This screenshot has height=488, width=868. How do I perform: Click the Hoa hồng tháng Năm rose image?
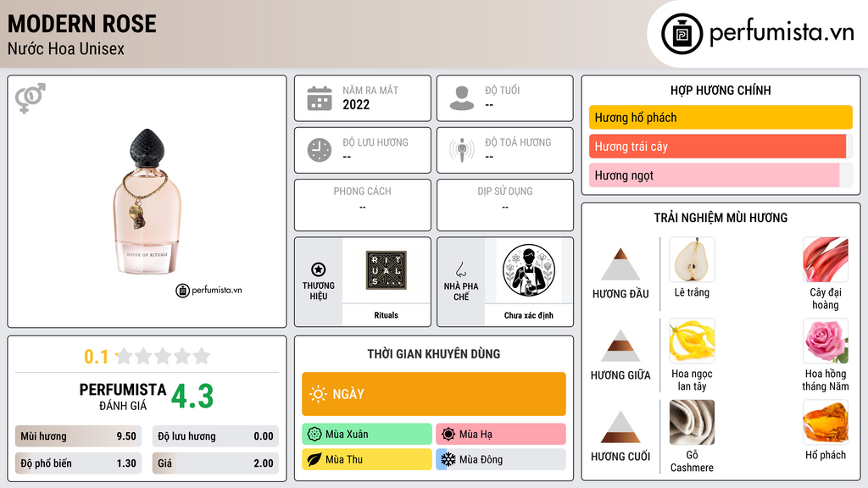pos(826,341)
